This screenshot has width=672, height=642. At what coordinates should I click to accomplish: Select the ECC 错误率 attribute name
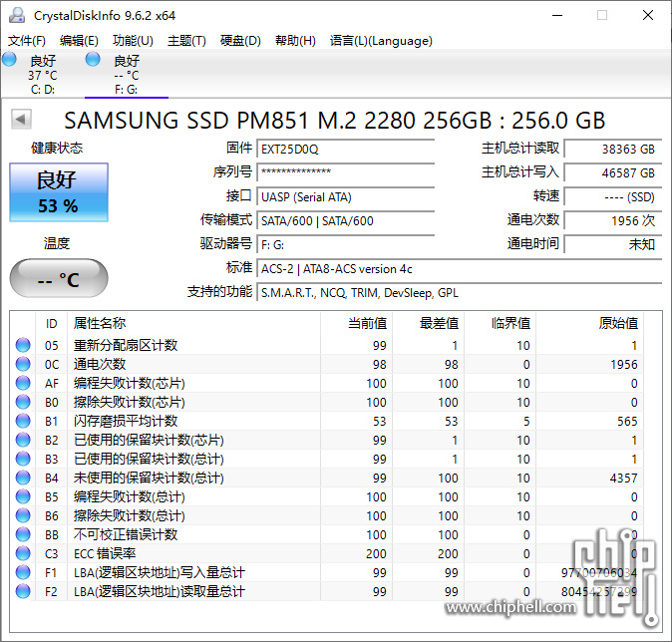pos(105,553)
